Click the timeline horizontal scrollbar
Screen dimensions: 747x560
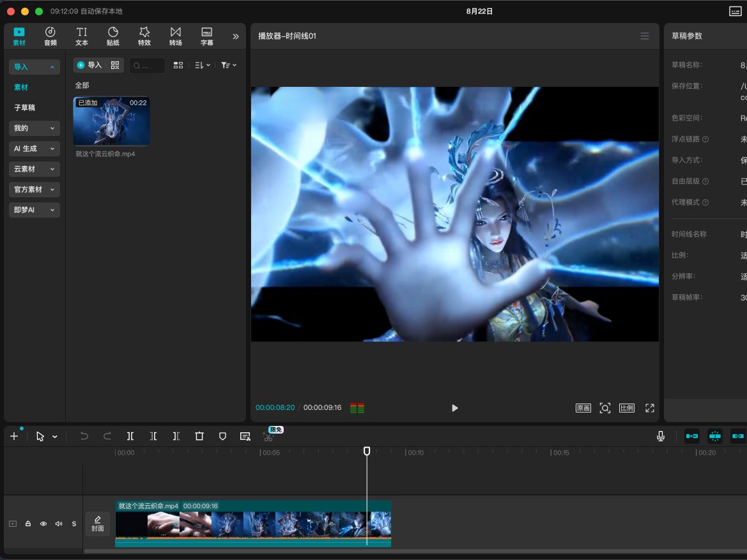[415, 552]
